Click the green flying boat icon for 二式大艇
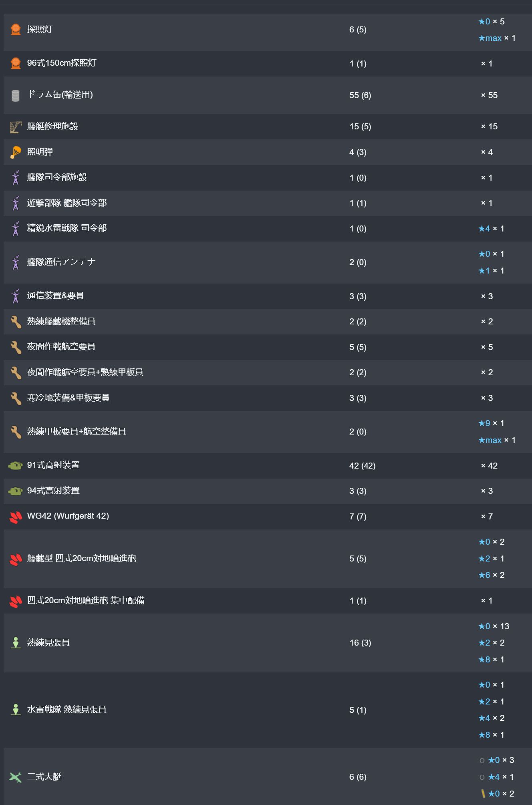 (x=16, y=777)
